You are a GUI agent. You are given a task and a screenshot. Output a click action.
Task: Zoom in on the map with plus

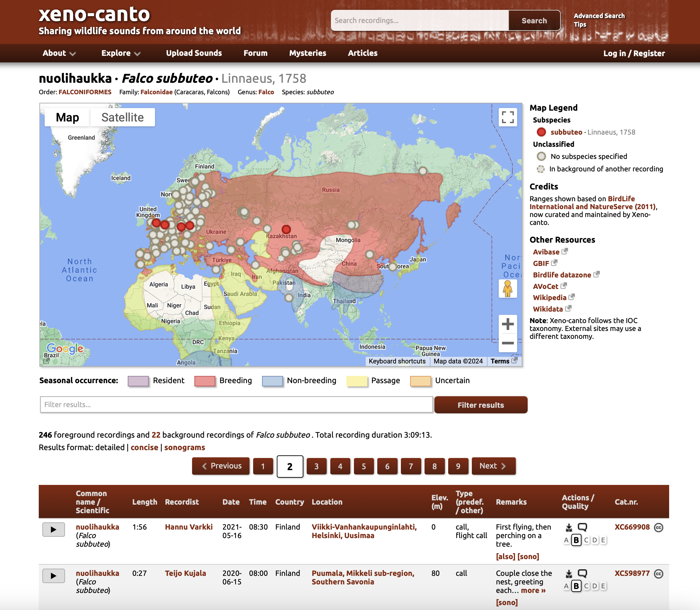[508, 324]
